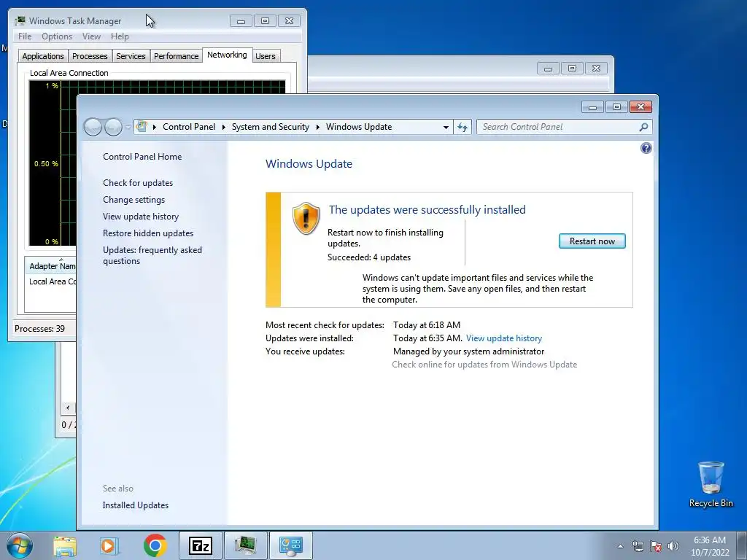Show hidden tray icons arrow

[620, 546]
